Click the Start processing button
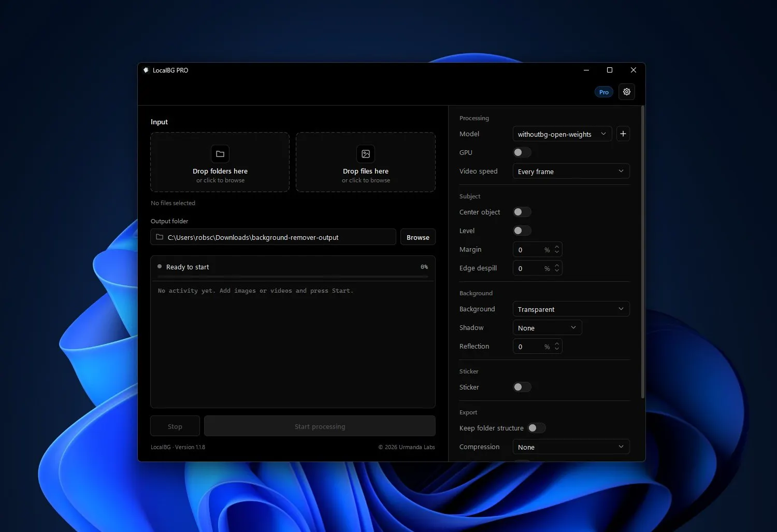Viewport: 777px width, 532px height. (x=320, y=426)
